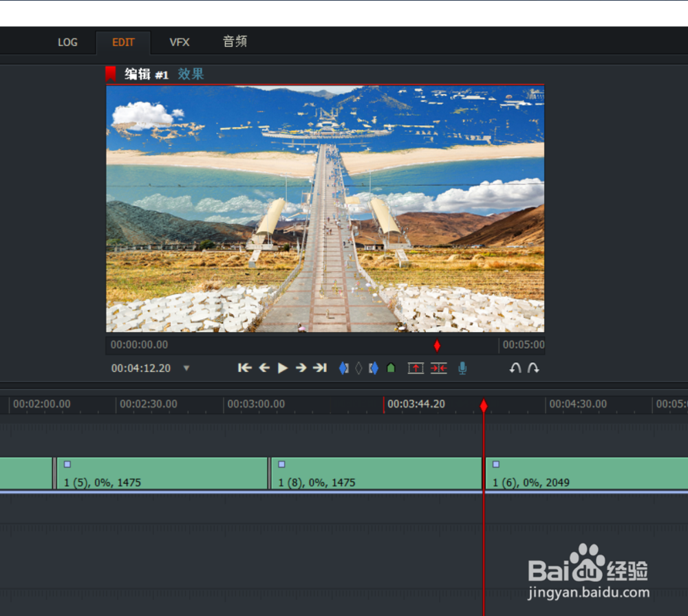Screen dimensions: 688x616
Task: Select the previous keyframe blue diamond icon
Action: coord(343,368)
